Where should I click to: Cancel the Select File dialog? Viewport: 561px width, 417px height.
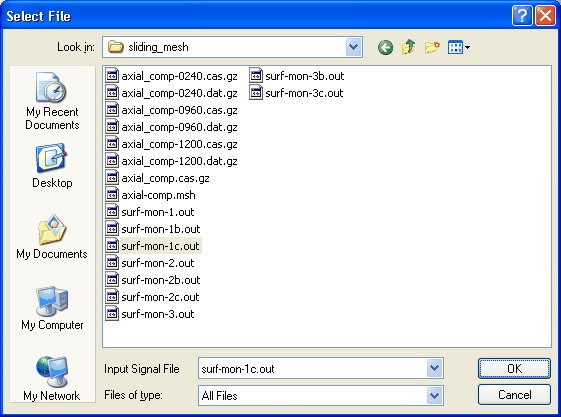pos(514,395)
